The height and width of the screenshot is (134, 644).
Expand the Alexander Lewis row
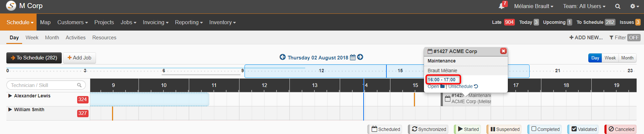point(10,96)
